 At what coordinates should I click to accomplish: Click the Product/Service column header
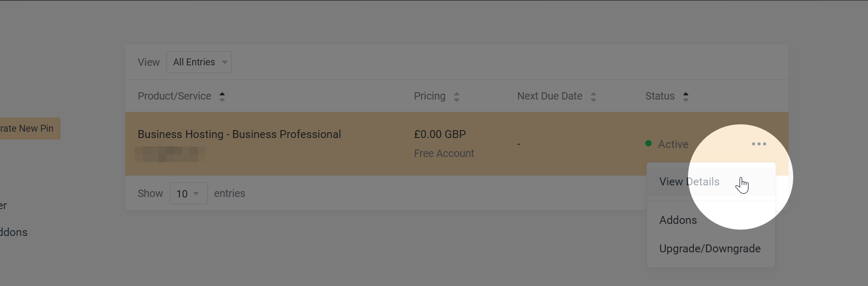click(x=174, y=96)
